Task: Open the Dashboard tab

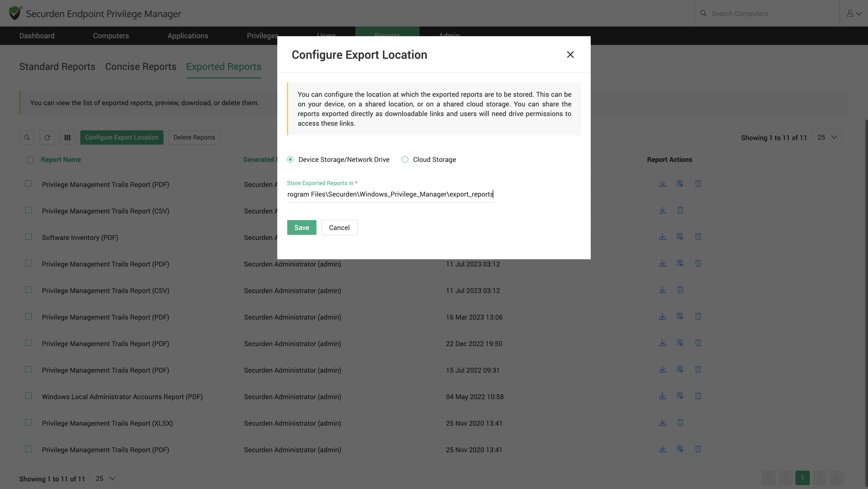Action: (37, 36)
